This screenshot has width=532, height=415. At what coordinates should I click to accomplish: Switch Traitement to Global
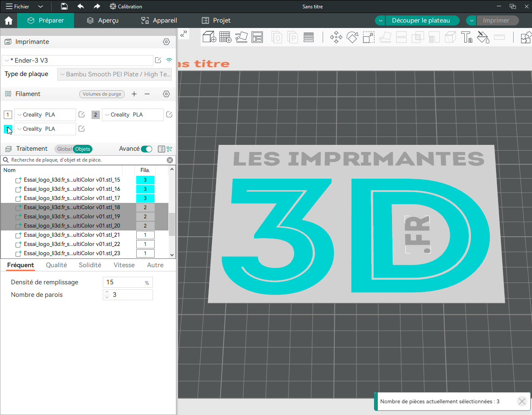64,149
